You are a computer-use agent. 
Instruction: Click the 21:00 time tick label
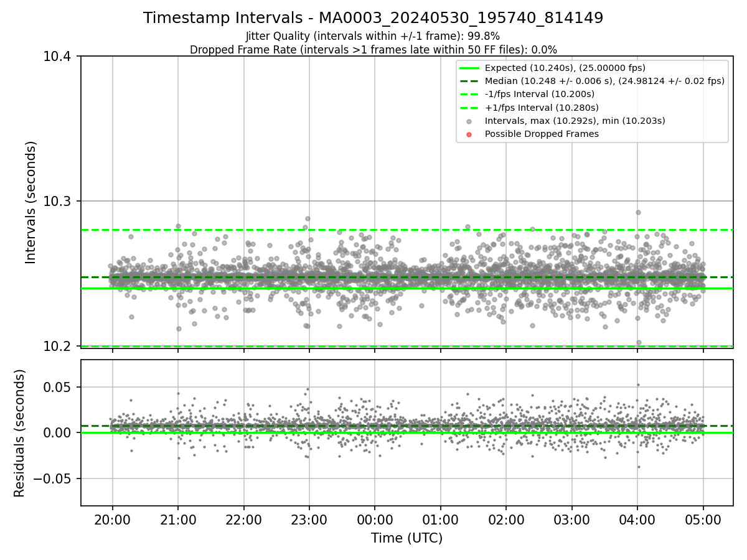[178, 519]
